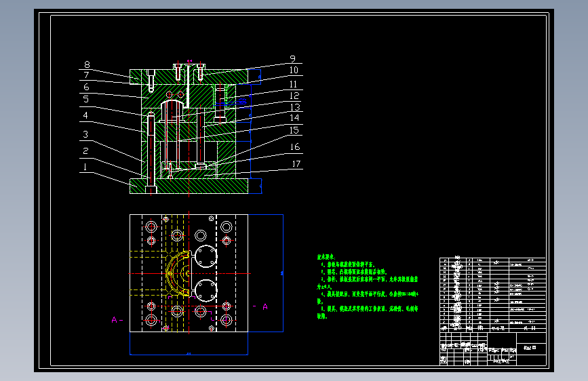588x381 pixels.
Task: Click the green technical requirements heading
Action: [326, 257]
